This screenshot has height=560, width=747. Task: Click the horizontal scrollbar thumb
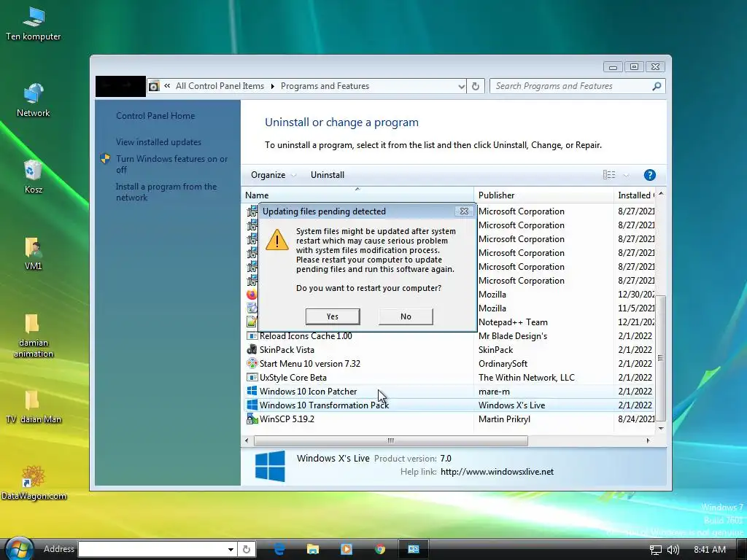pyautogui.click(x=391, y=441)
